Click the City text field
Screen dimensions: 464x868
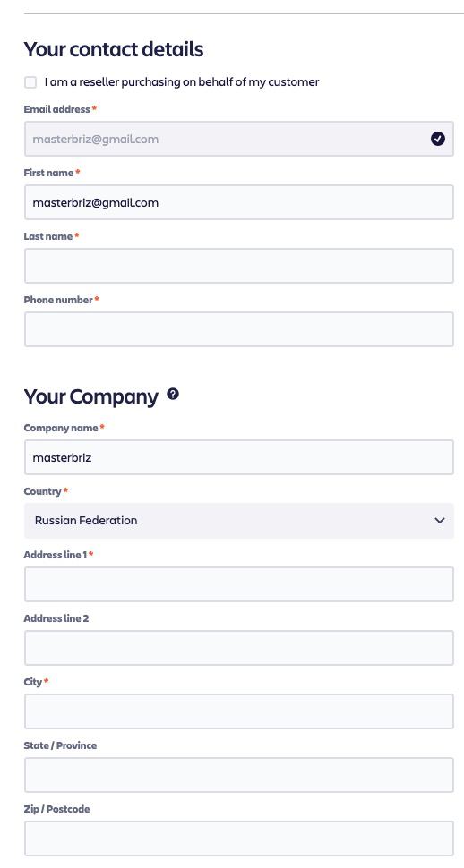tap(239, 711)
